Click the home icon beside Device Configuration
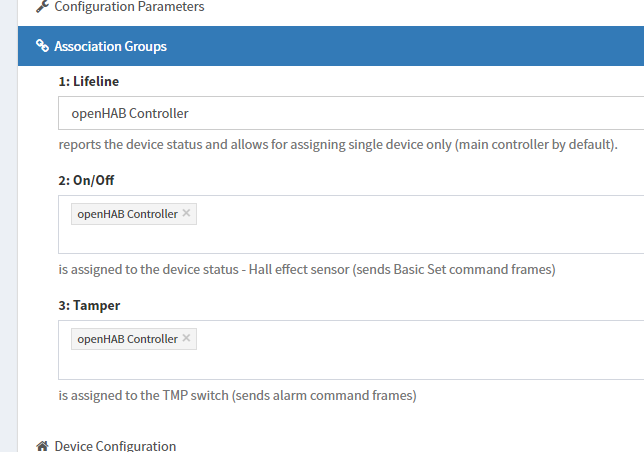Viewport: 644px width, 452px height. (x=42, y=446)
